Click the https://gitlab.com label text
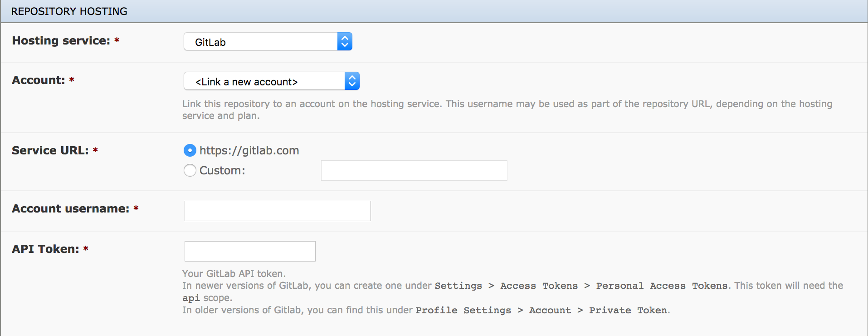Screen dimensions: 868x336 249,150
